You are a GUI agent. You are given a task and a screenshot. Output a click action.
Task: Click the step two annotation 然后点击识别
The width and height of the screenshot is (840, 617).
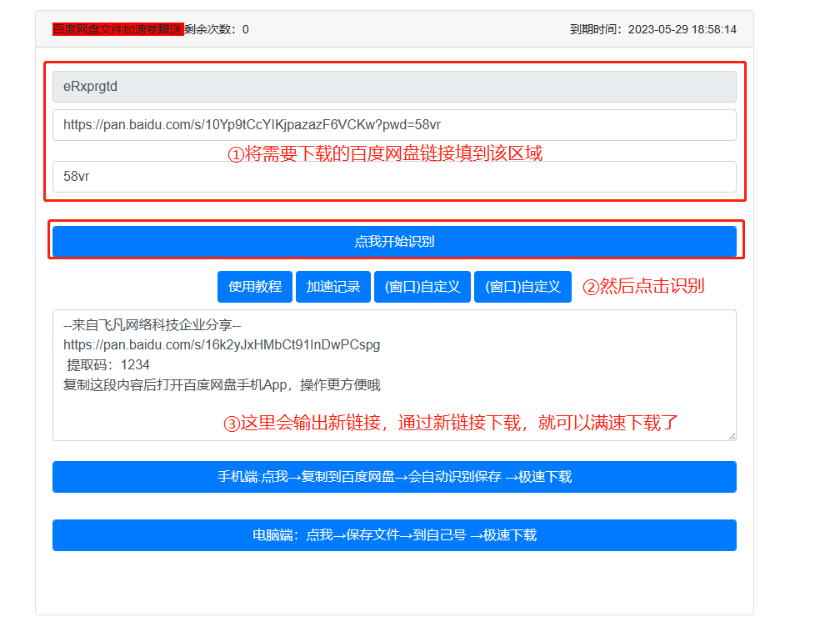[646, 286]
